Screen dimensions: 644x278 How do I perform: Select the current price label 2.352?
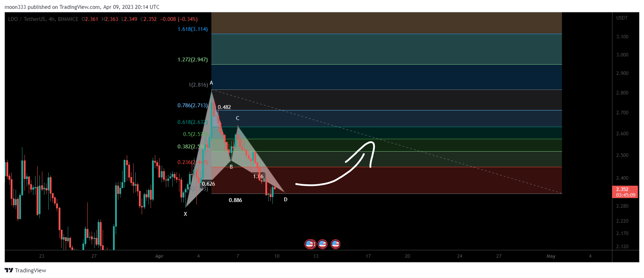pyautogui.click(x=625, y=192)
